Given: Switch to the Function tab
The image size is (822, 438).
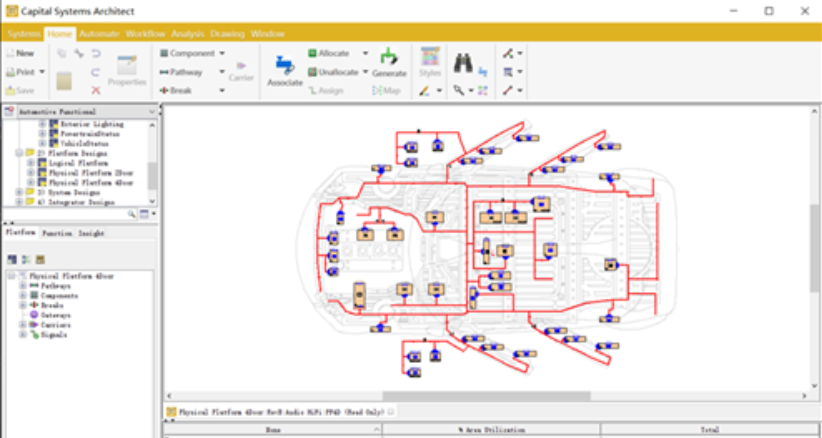Looking at the screenshot, I should click(x=57, y=233).
